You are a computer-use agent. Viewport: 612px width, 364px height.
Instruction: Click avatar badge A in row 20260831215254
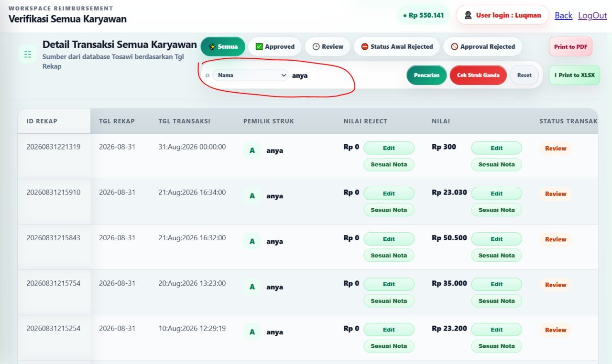click(252, 332)
